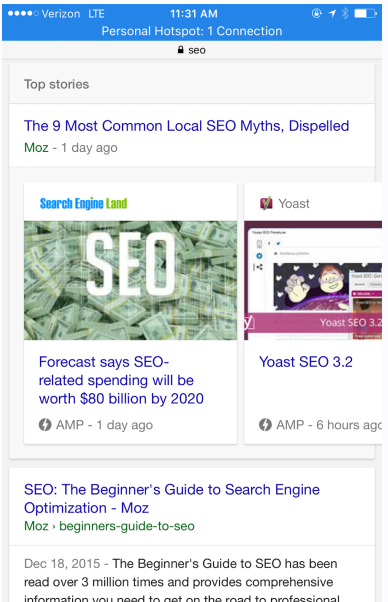Tap the lock icon beside seo
Image resolution: width=388 pixels, height=602 pixels.
click(x=180, y=50)
